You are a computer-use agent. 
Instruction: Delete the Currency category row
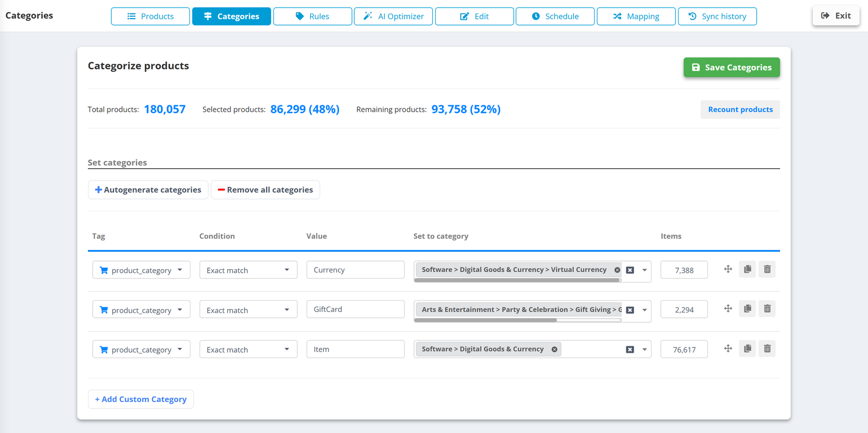pos(767,269)
